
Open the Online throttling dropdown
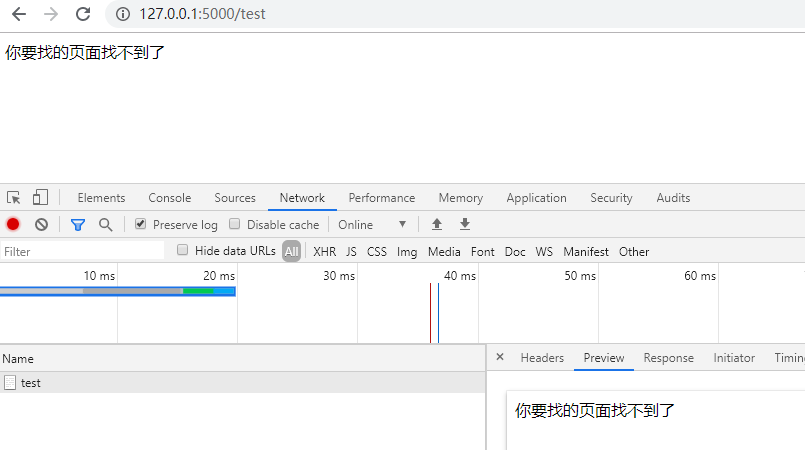tap(372, 225)
